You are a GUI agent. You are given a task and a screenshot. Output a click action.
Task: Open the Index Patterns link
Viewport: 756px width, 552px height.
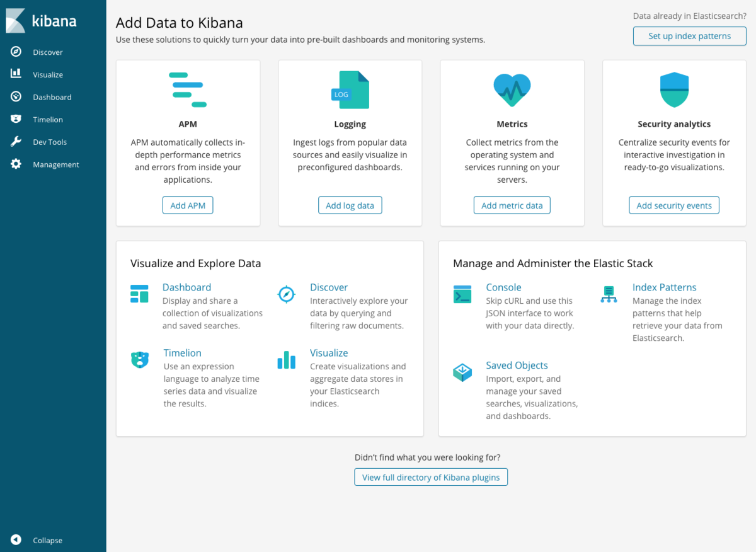point(665,287)
